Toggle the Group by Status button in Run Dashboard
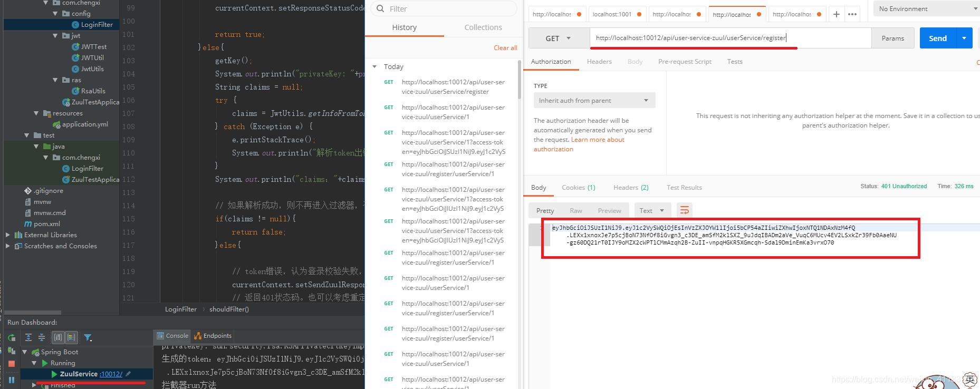 pos(71,337)
